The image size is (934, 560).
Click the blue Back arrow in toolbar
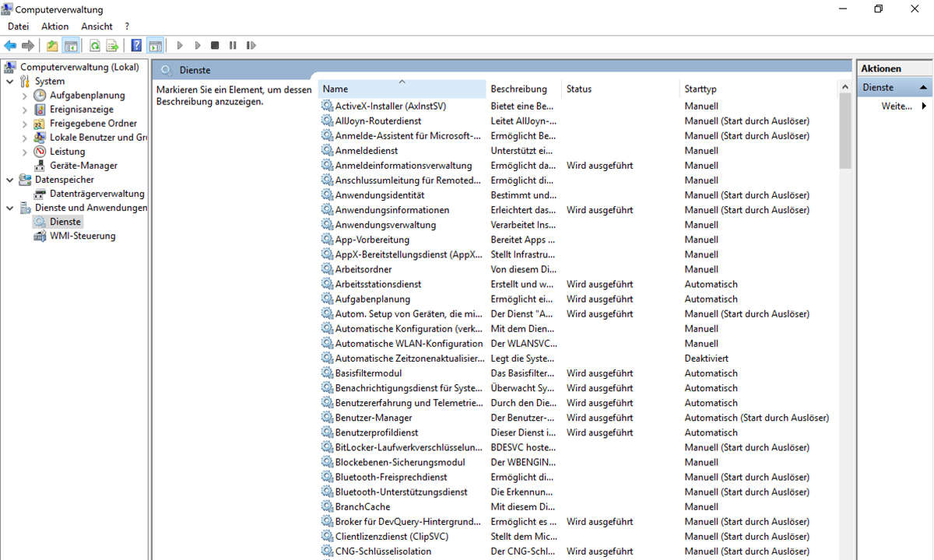coord(10,46)
